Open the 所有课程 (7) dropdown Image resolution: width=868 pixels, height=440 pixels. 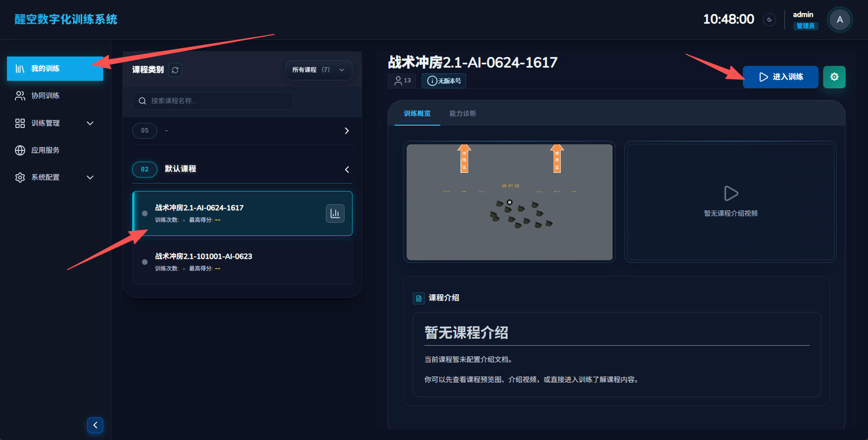(319, 70)
